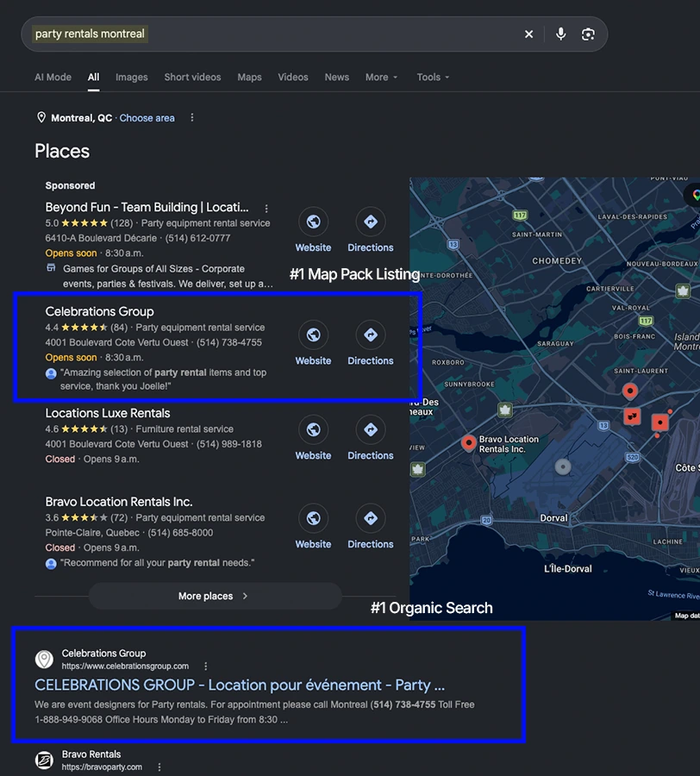700x776 pixels.
Task: Click Celebrations Group 4.4 rating with 84 reviews
Action: (86, 328)
